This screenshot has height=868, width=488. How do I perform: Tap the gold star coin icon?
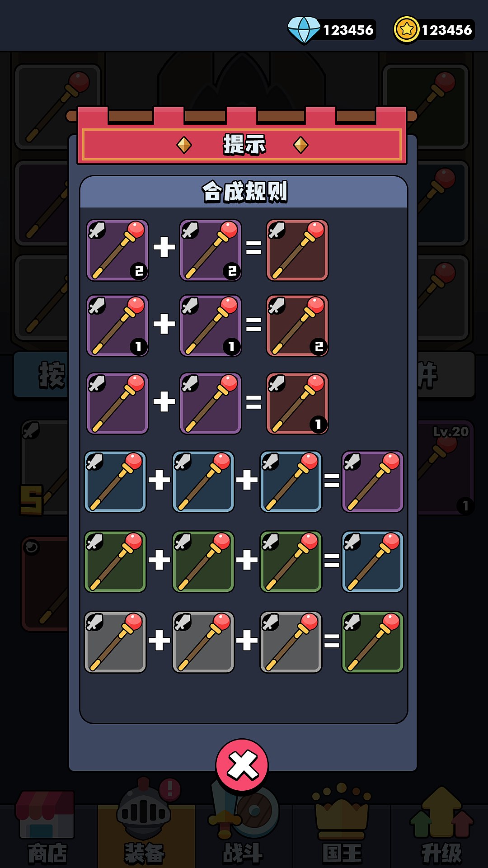point(407,29)
